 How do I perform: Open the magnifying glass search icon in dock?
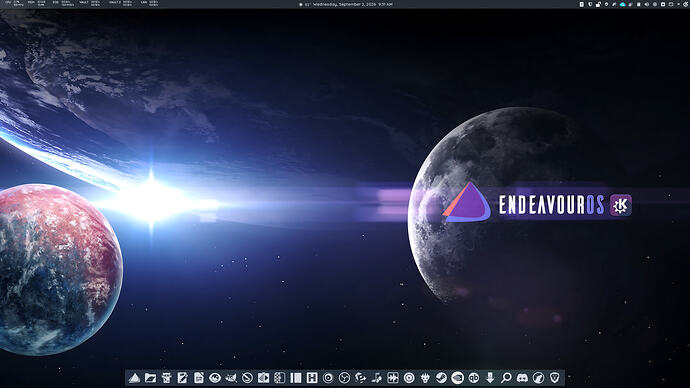tap(506, 377)
